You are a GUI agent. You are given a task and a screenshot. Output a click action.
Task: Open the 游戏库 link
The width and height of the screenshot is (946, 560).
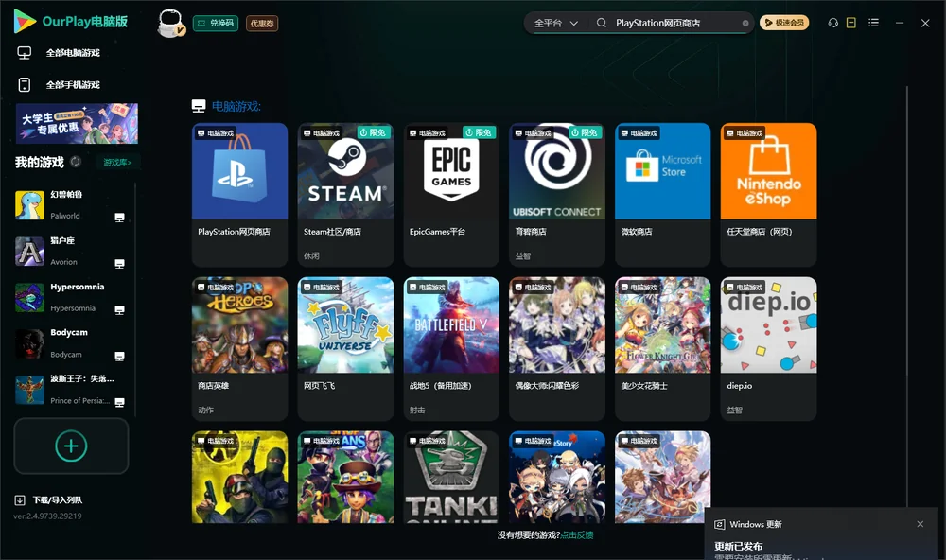point(117,163)
